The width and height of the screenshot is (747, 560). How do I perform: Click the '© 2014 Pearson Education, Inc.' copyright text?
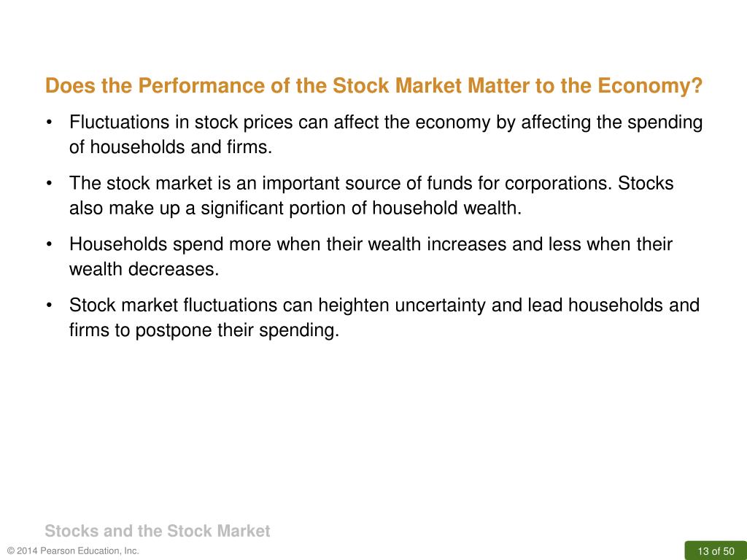[74, 551]
